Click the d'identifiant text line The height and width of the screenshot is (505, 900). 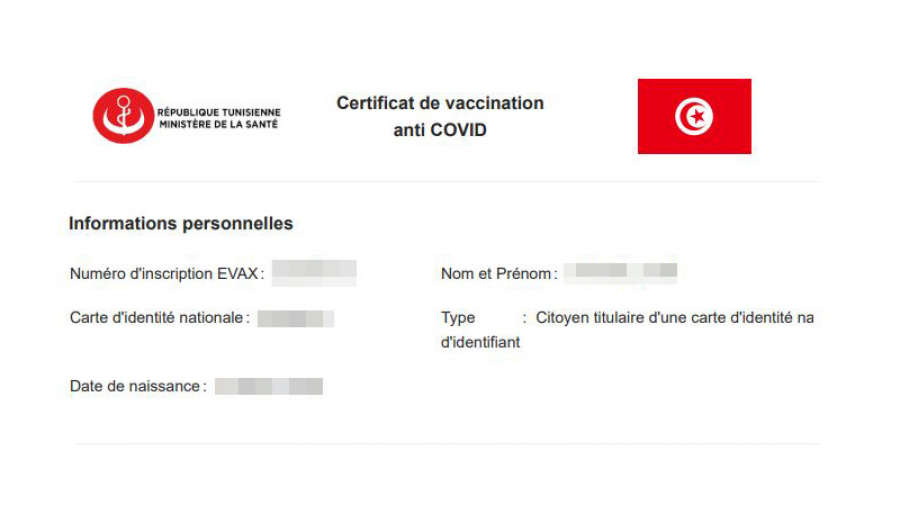tap(480, 342)
